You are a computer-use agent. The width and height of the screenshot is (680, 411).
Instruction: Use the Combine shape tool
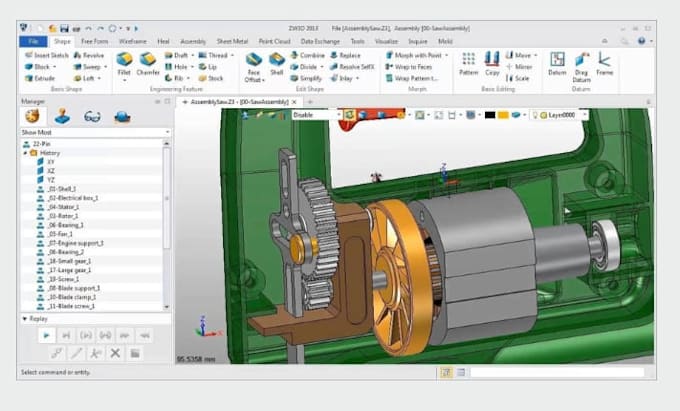point(307,55)
